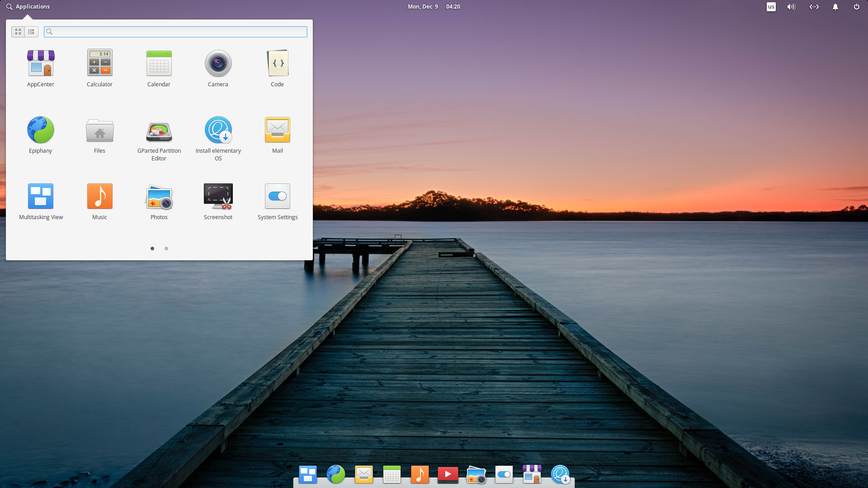Image resolution: width=868 pixels, height=488 pixels.
Task: Click the search input field
Action: [175, 32]
